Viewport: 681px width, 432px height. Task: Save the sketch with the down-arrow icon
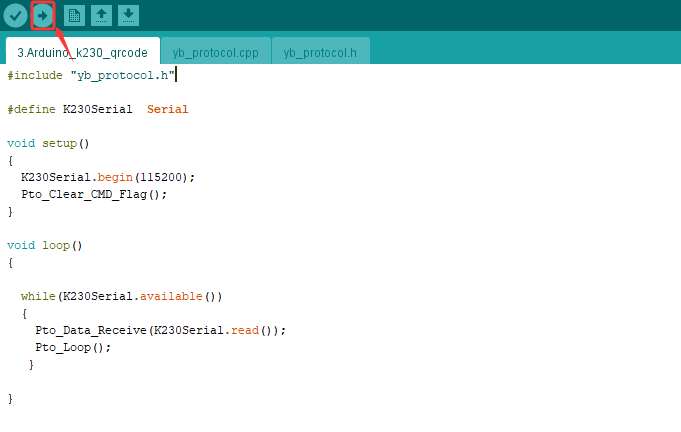(x=128, y=16)
